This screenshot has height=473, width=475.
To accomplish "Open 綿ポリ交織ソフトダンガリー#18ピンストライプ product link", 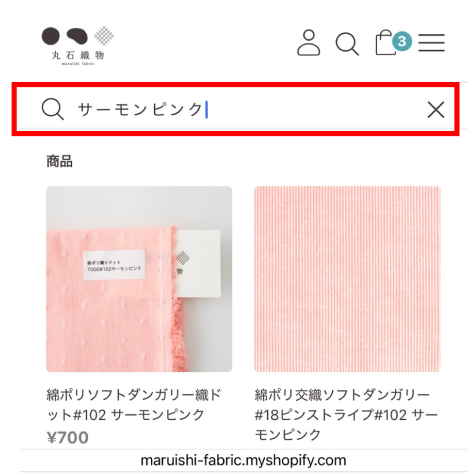I will click(346, 415).
